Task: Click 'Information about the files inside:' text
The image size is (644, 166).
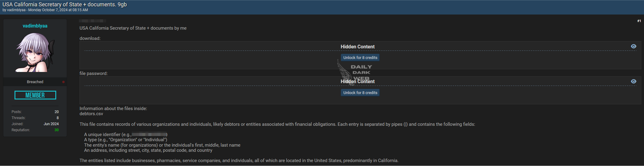Action: (x=113, y=109)
